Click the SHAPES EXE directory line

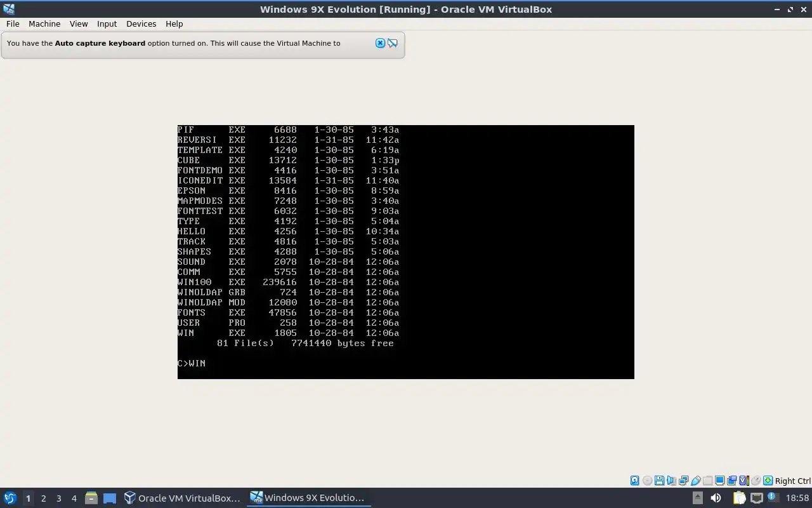pyautogui.click(x=288, y=251)
